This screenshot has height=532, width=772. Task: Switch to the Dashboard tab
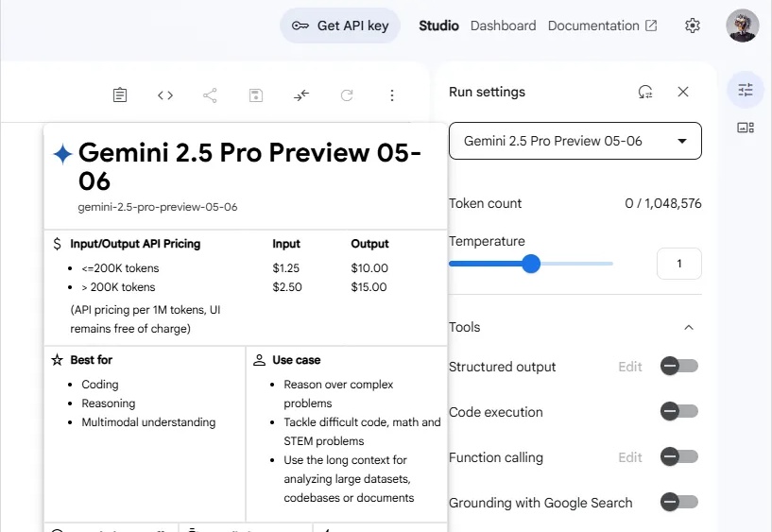[x=504, y=26]
